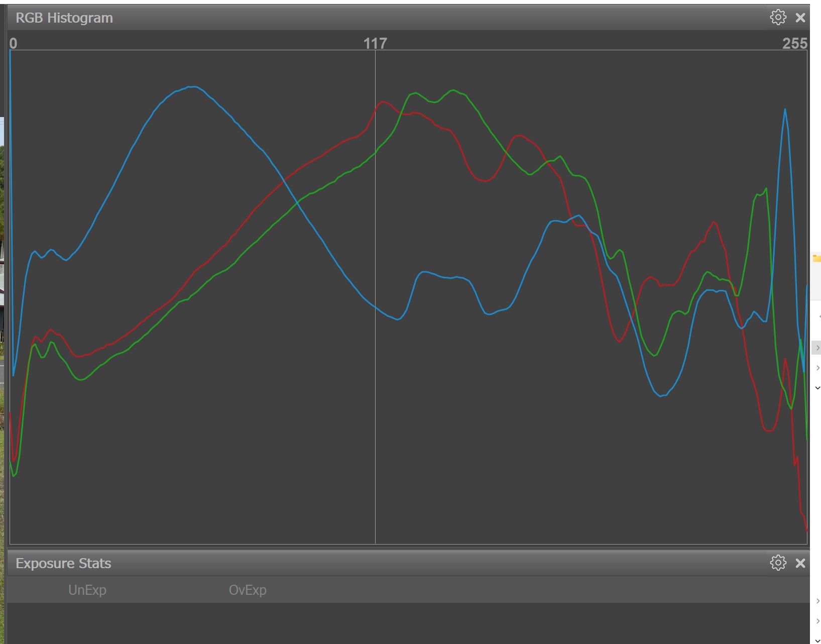Collapse the black down-chevron beside the histogram

(817, 388)
